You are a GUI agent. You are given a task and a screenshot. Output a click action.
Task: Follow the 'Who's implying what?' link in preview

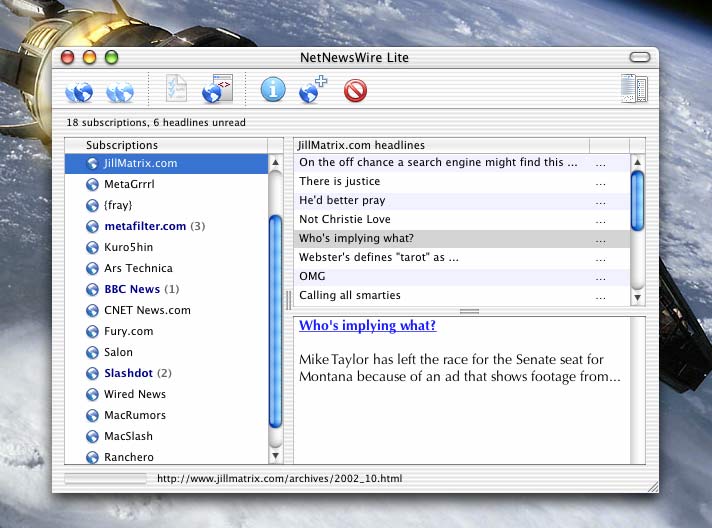tap(367, 326)
